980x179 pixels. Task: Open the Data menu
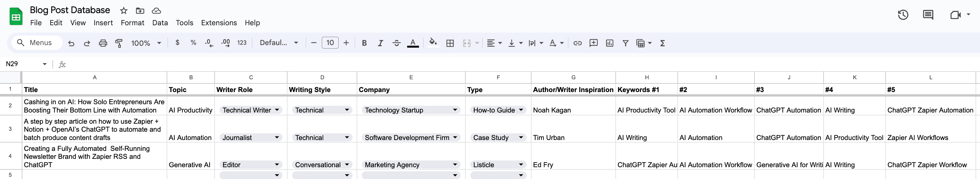[160, 23]
